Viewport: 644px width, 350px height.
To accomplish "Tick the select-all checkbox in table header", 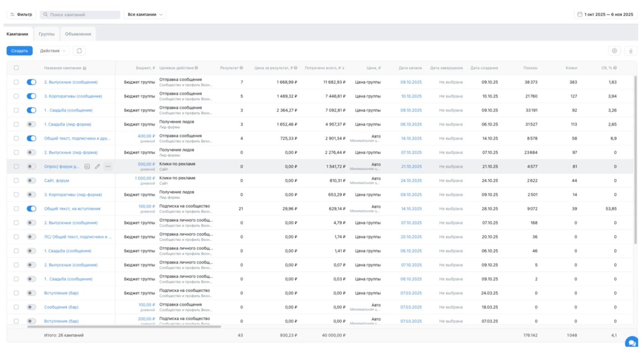I will pos(16,68).
